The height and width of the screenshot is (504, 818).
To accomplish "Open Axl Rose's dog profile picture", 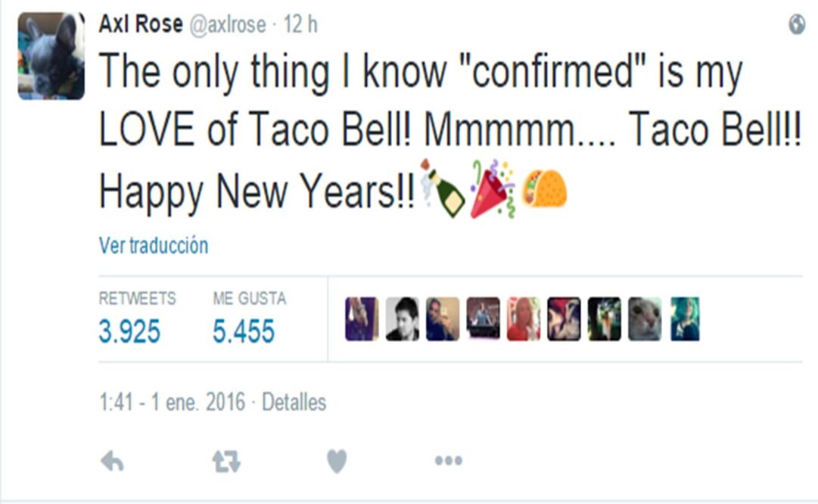I will pyautogui.click(x=51, y=57).
